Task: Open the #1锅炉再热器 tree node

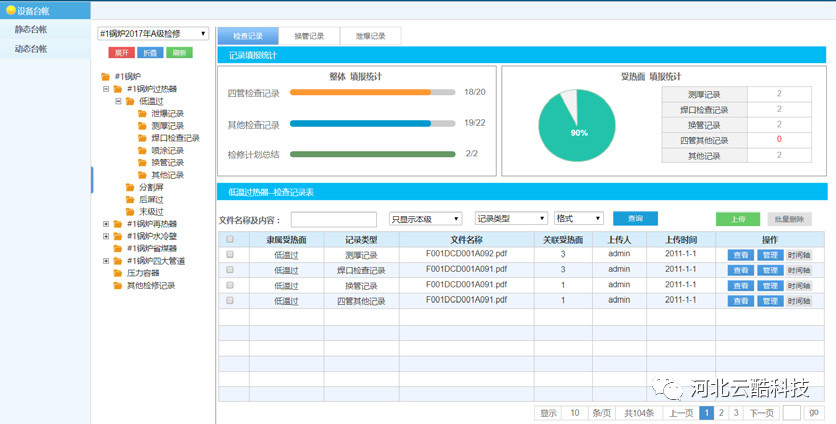Action: (152, 224)
